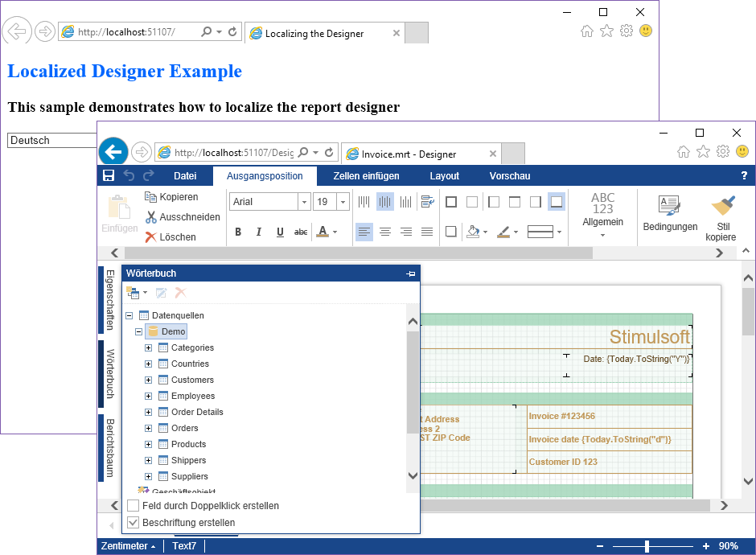Click the Undo arrow icon
The height and width of the screenshot is (555, 756).
[x=129, y=175]
